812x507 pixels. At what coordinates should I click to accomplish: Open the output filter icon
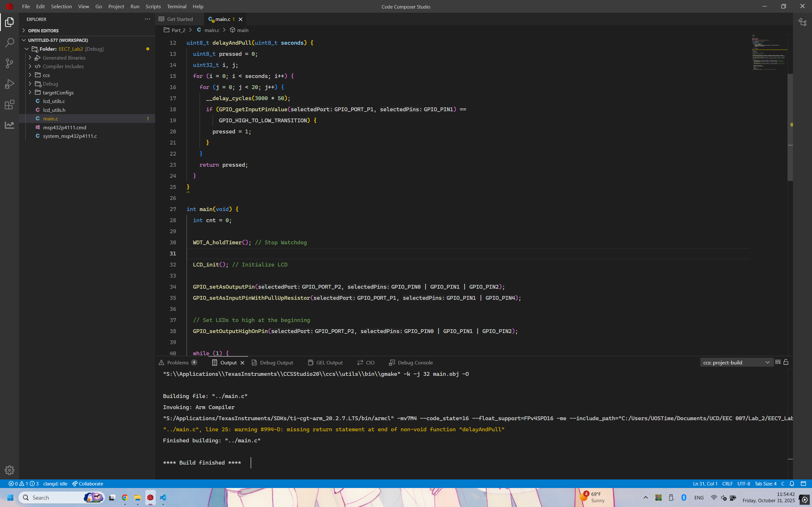pos(778,362)
